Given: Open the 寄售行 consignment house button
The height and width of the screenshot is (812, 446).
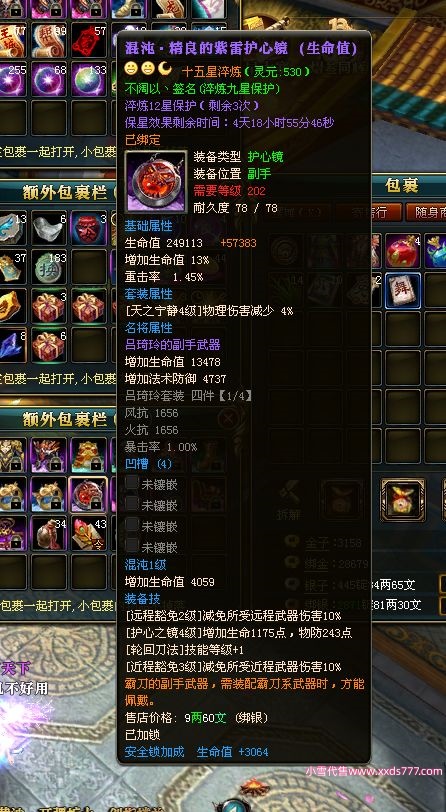Looking at the screenshot, I should (x=369, y=212).
